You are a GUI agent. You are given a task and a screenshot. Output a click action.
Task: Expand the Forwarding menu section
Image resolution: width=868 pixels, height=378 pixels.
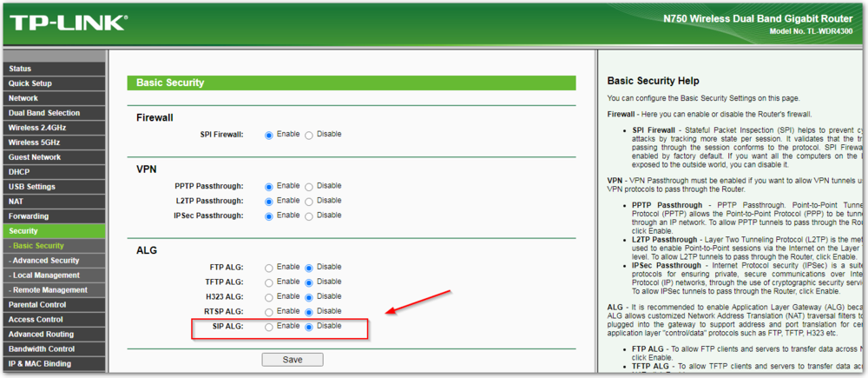pyautogui.click(x=29, y=216)
